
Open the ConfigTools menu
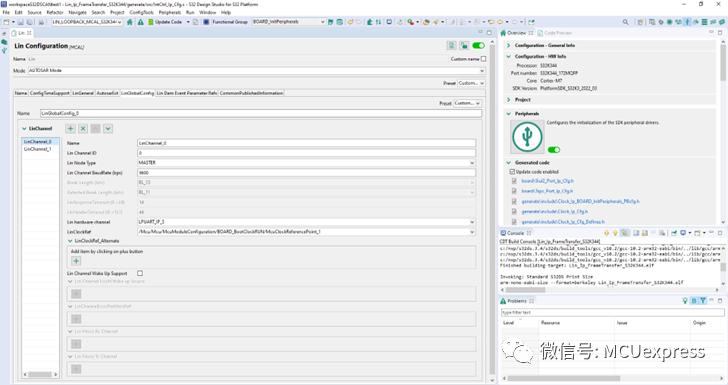click(142, 13)
